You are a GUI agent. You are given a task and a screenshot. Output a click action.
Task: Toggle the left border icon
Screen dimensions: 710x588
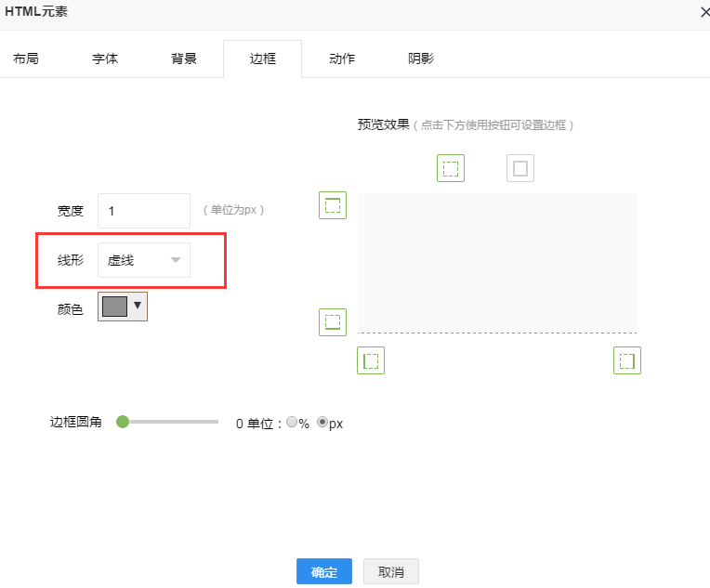pyautogui.click(x=371, y=360)
